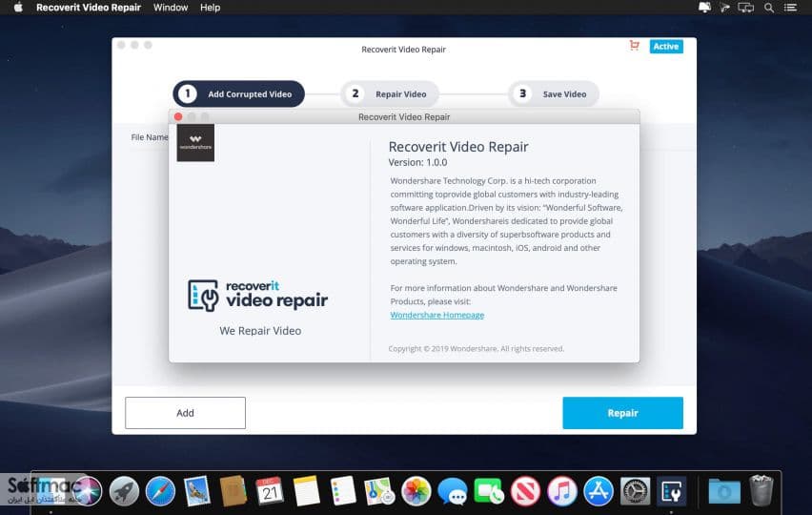Open Launchpad from the Dock

[124, 491]
